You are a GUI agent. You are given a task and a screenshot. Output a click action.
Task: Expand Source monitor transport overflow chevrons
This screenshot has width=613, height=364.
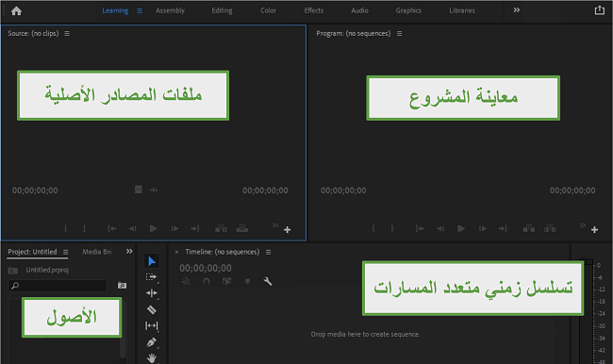275,225
